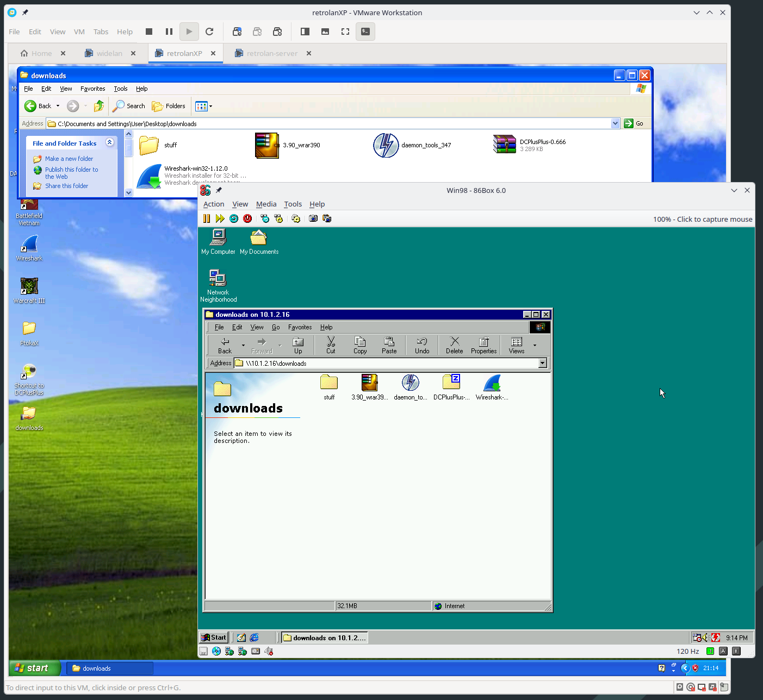
Task: Click Go button beside XP address bar
Action: point(634,123)
